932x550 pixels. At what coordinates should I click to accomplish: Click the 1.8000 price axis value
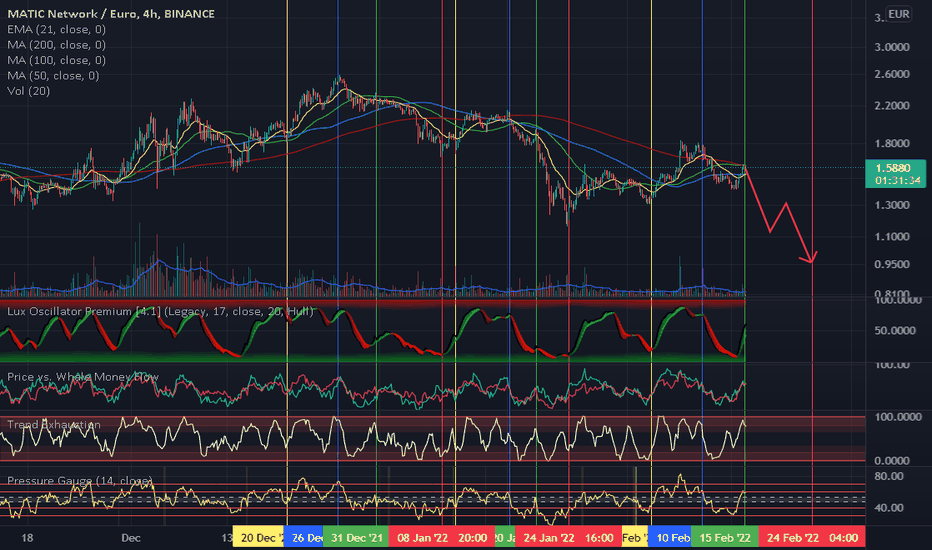892,143
